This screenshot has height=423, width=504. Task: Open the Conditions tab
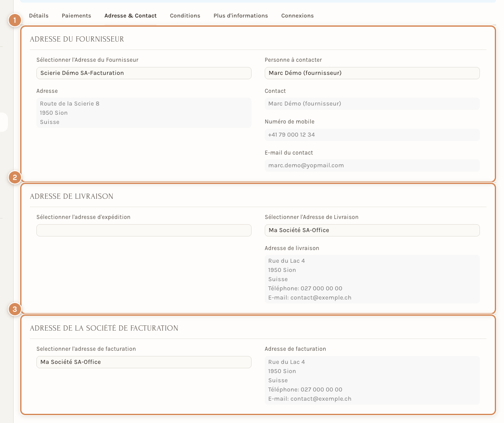point(185,15)
